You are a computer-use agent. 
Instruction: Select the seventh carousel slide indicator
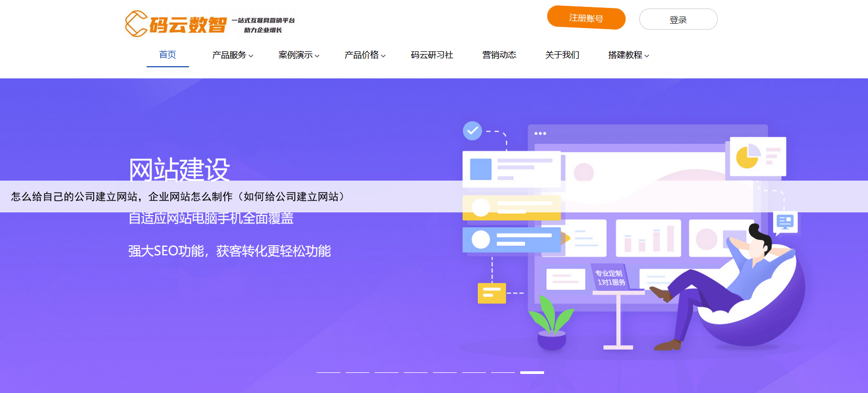pyautogui.click(x=503, y=372)
